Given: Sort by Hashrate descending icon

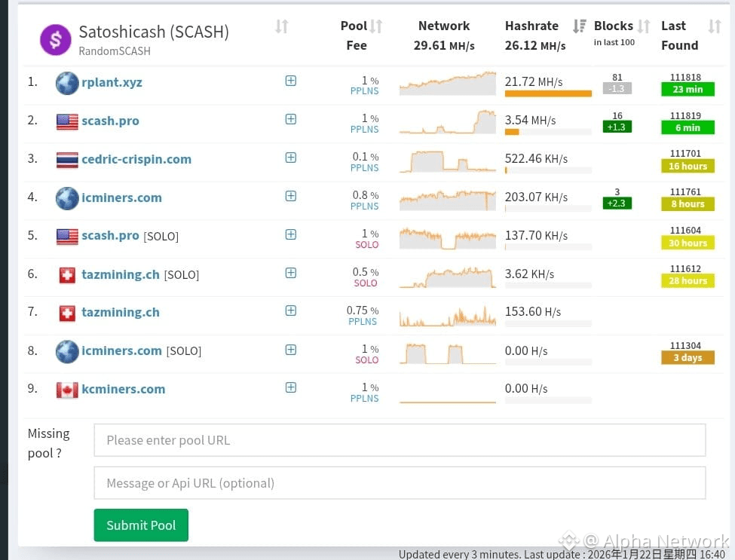Looking at the screenshot, I should pos(580,26).
